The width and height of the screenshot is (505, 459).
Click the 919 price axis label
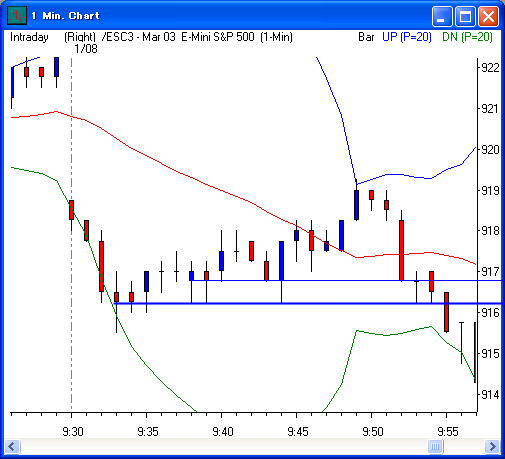click(490, 191)
